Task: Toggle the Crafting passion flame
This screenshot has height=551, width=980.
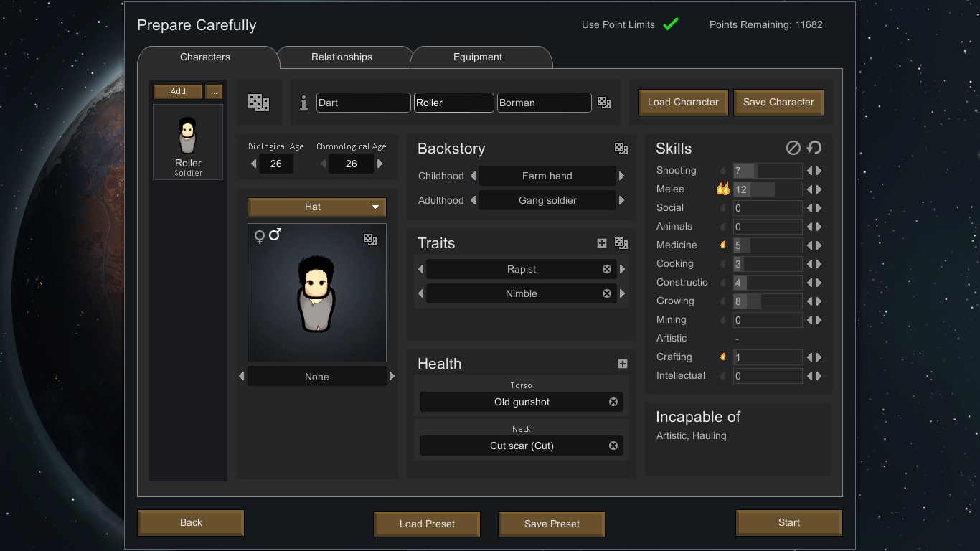Action: (723, 357)
